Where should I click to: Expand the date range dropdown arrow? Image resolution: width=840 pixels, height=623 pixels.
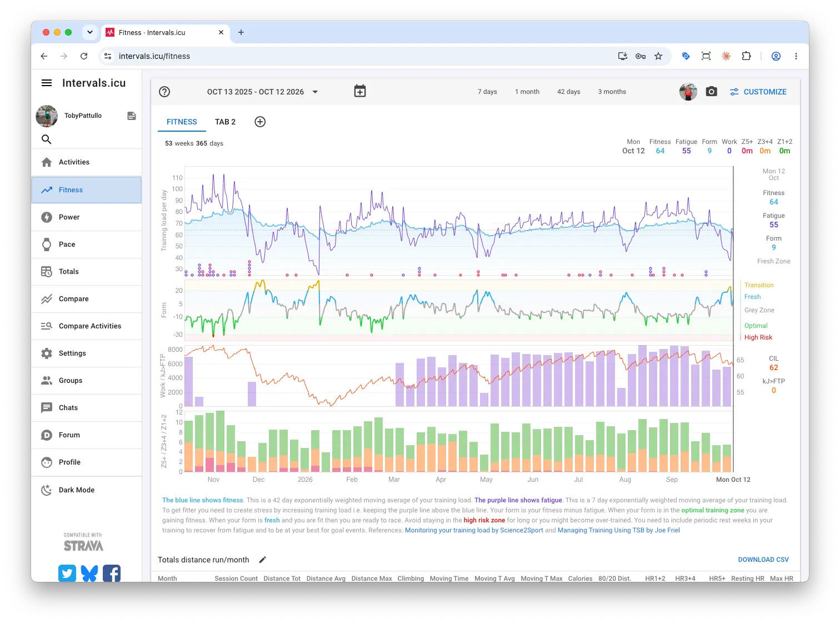coord(315,92)
